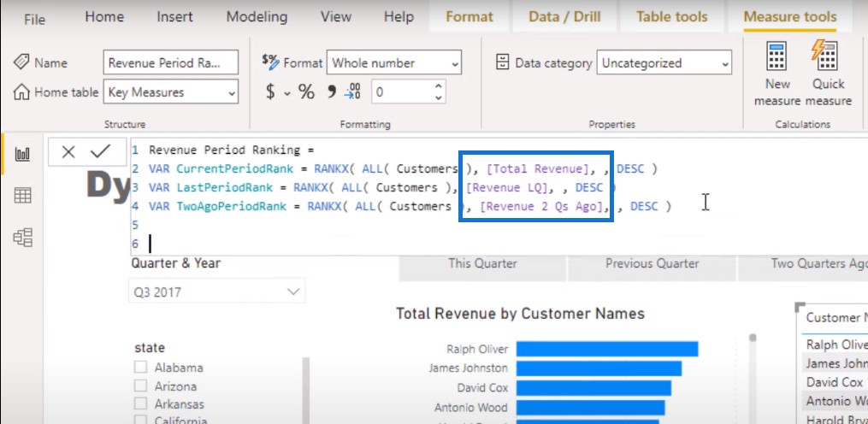Viewport: 868px width, 424px height.
Task: Select the Measure tools tab
Action: (x=790, y=16)
